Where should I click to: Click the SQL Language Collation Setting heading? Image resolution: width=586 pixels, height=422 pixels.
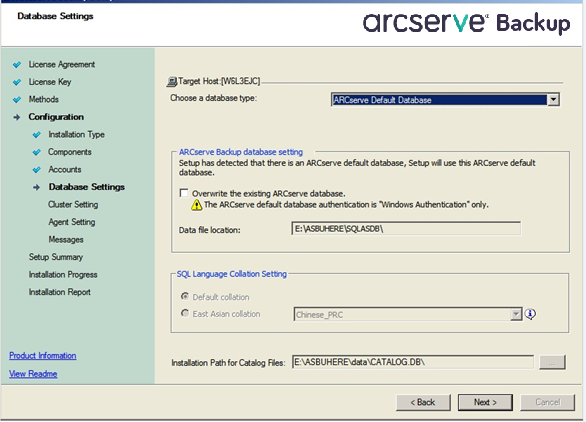tap(232, 274)
